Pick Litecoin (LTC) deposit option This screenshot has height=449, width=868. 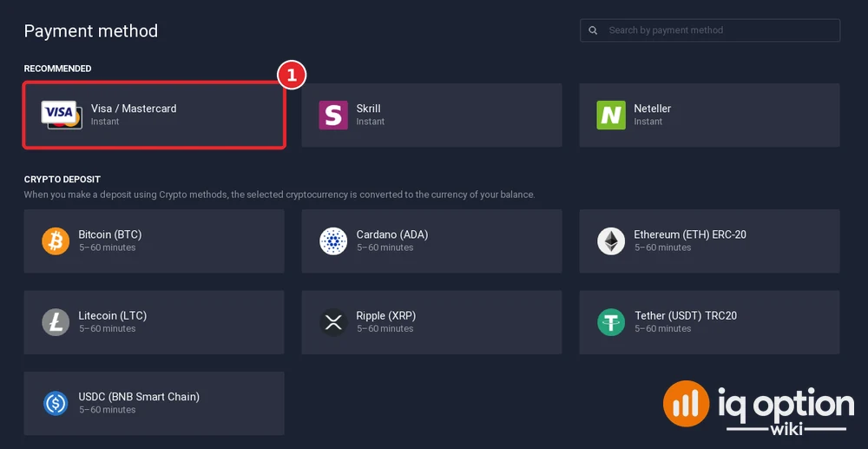coord(154,322)
